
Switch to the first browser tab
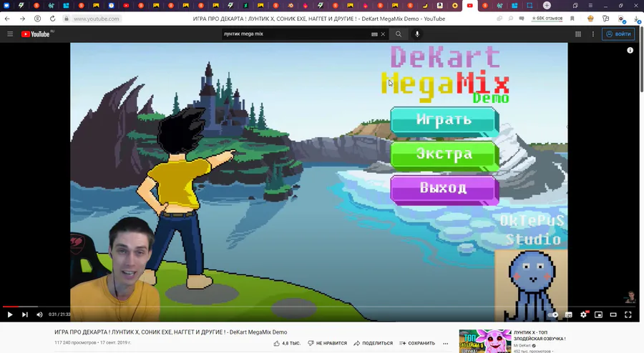[6, 6]
